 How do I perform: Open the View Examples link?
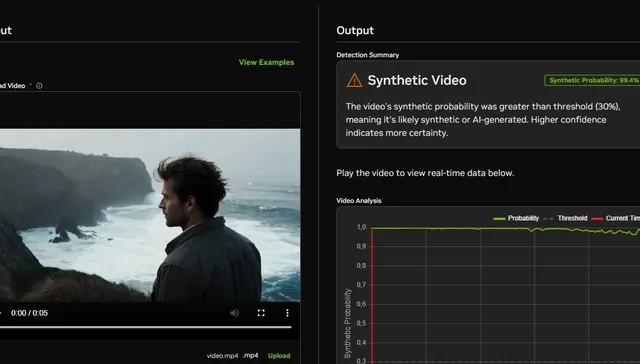[x=266, y=62]
